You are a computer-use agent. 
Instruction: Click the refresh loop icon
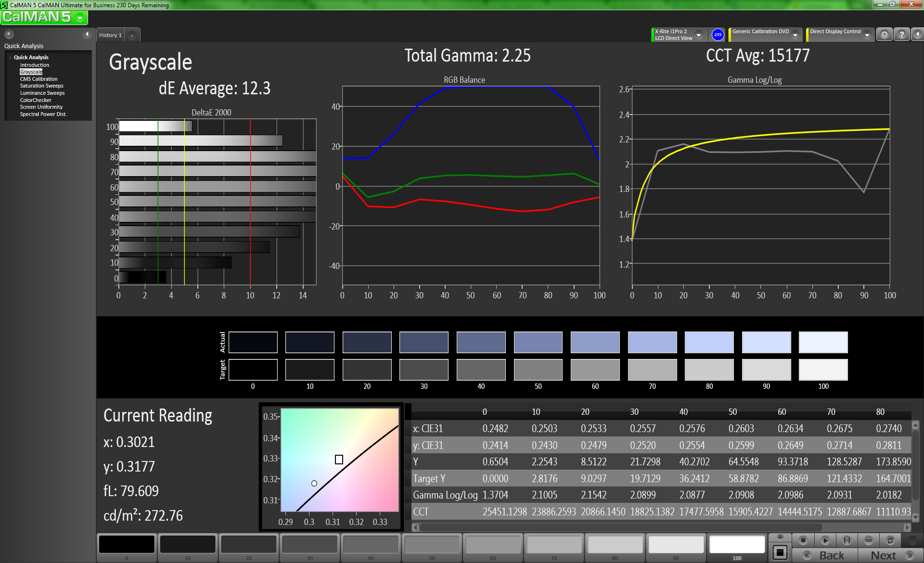[x=890, y=540]
